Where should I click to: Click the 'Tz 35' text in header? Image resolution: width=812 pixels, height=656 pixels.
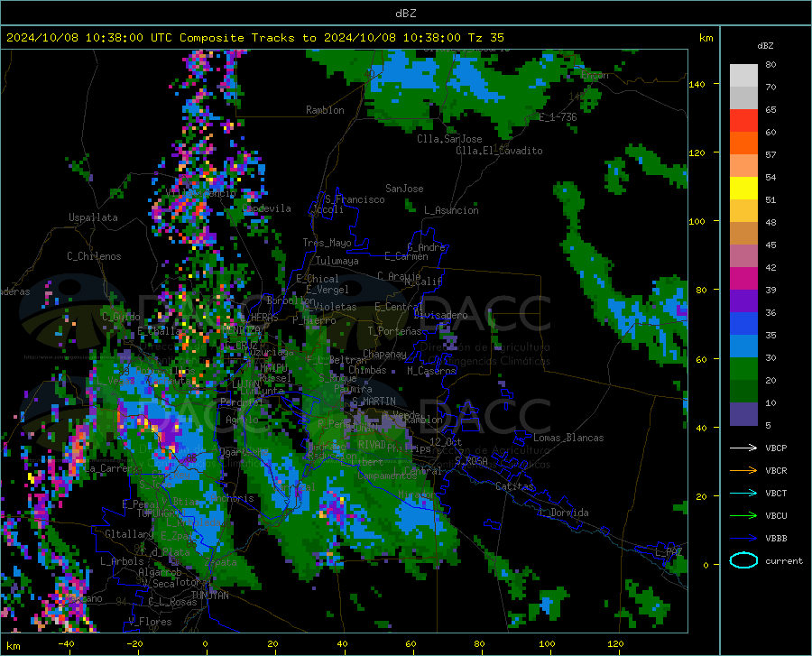coord(486,38)
